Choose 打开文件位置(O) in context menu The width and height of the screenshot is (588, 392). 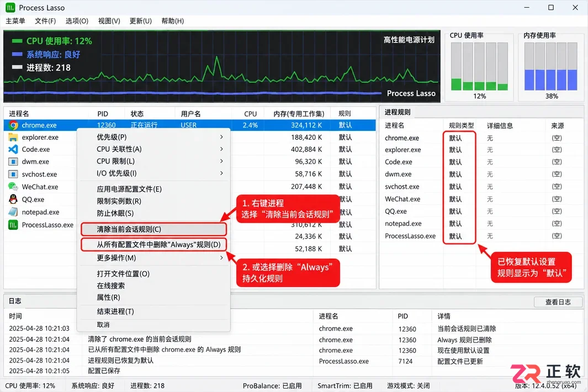pos(153,274)
